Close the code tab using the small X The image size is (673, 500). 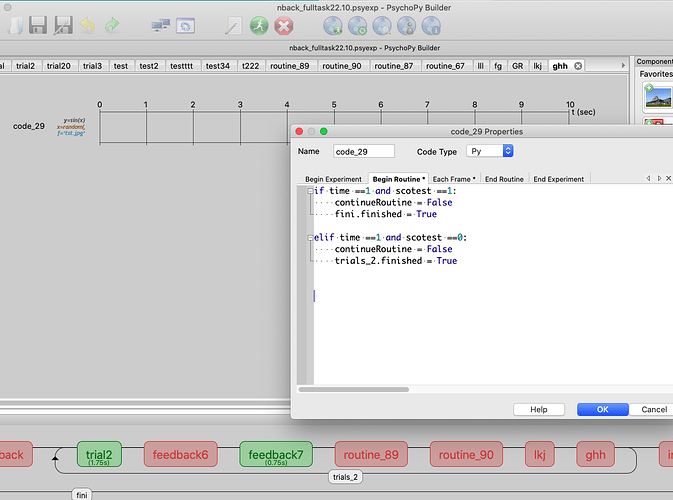tap(668, 178)
